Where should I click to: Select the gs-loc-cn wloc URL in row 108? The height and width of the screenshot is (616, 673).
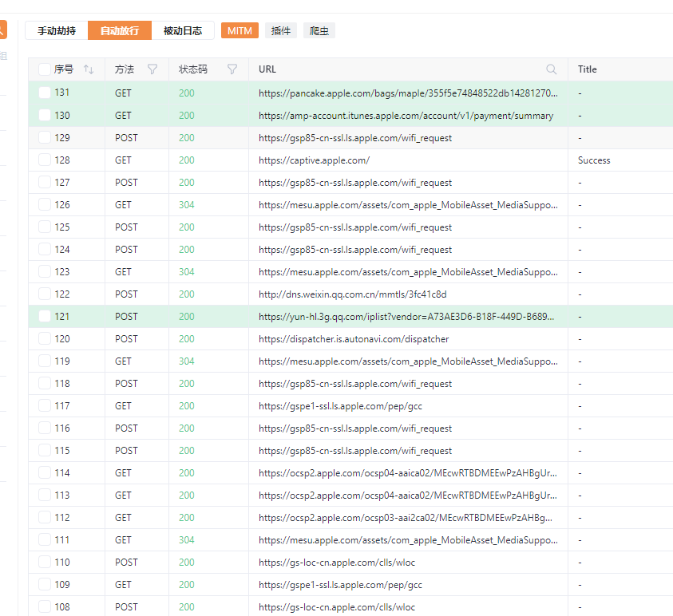(x=337, y=607)
